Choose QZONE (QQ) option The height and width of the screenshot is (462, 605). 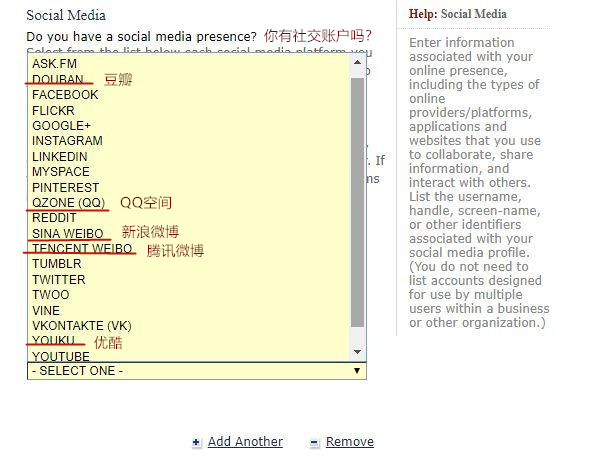69,203
